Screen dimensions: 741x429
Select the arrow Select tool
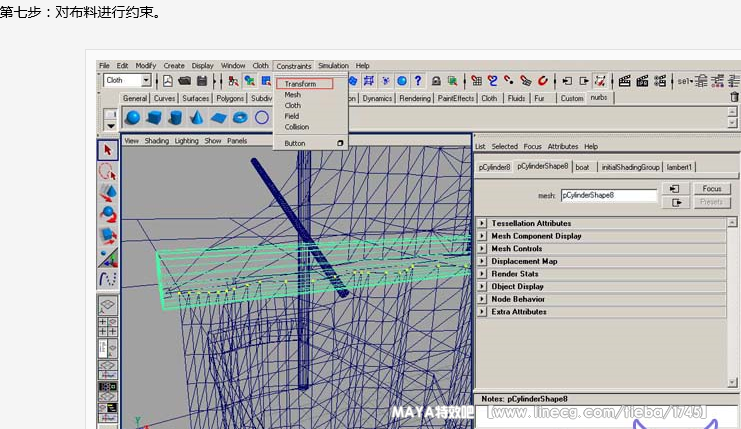tap(108, 150)
